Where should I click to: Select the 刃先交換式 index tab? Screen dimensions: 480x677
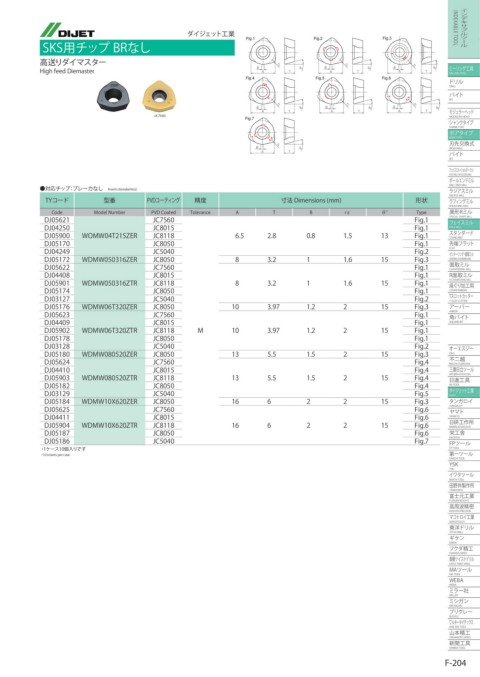pyautogui.click(x=464, y=145)
